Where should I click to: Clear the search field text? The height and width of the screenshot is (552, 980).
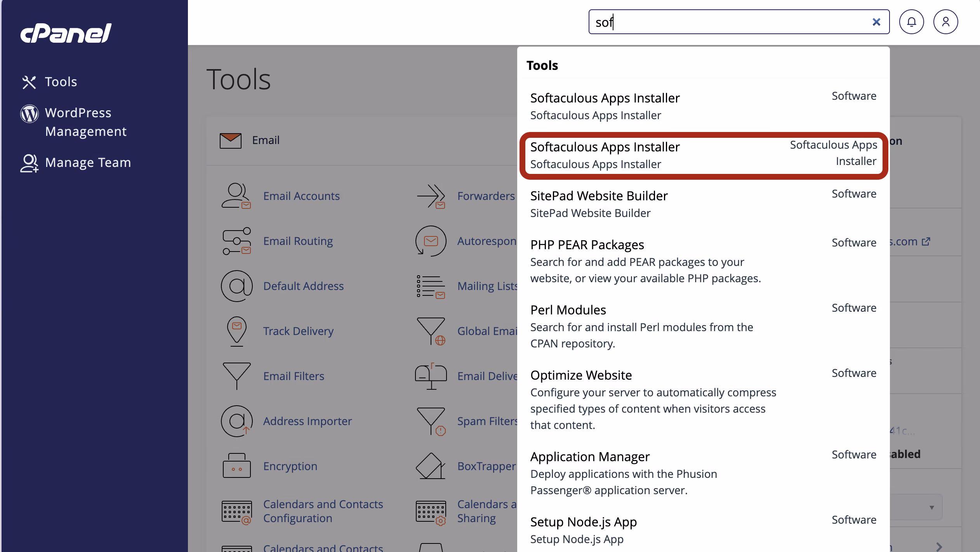click(876, 22)
